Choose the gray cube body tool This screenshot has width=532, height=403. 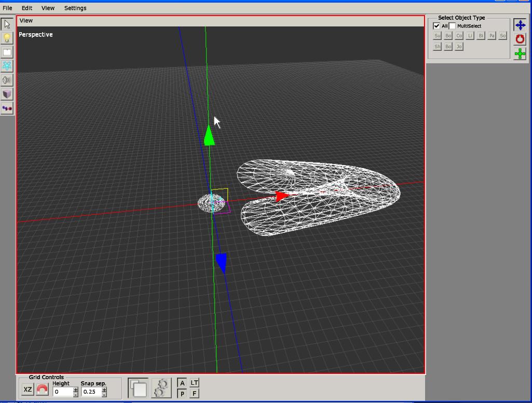coord(7,94)
